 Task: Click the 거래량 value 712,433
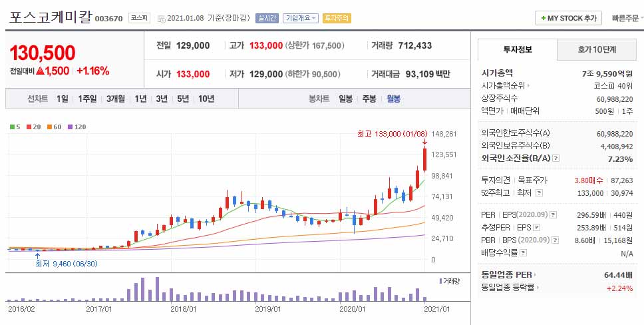pyautogui.click(x=415, y=46)
